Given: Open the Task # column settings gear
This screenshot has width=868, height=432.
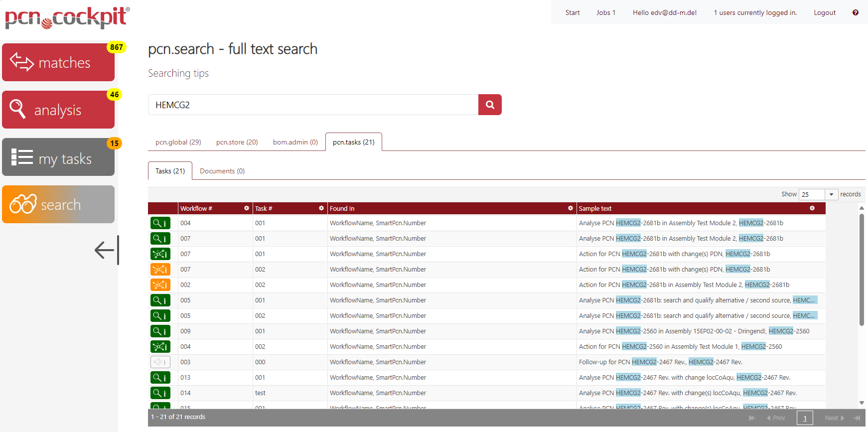Looking at the screenshot, I should 321,208.
